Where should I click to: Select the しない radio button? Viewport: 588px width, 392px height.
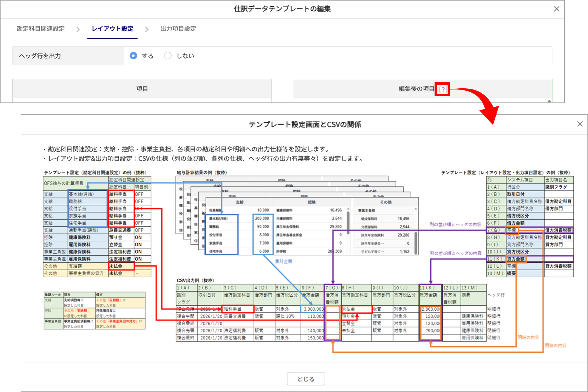[x=168, y=56]
